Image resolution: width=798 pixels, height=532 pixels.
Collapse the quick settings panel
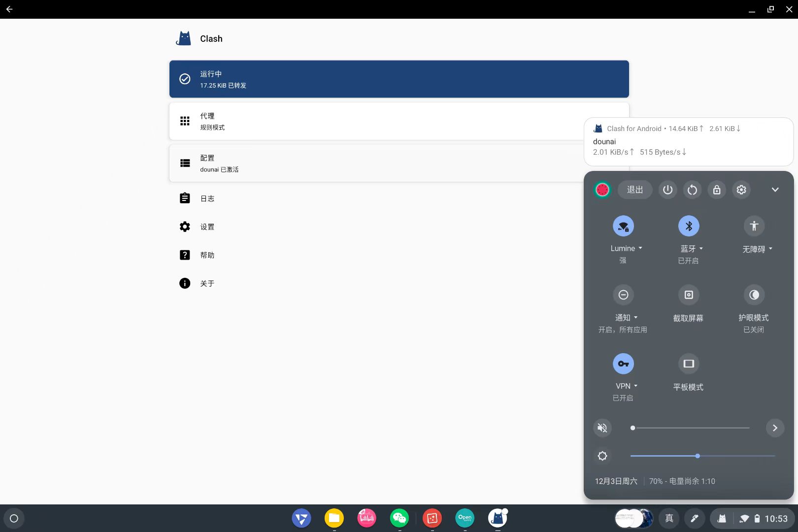click(775, 190)
